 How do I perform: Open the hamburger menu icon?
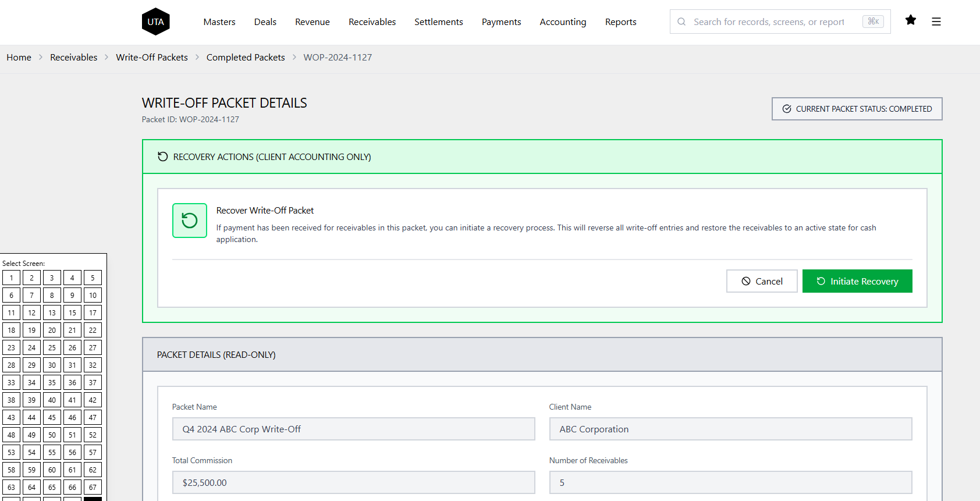click(x=936, y=22)
